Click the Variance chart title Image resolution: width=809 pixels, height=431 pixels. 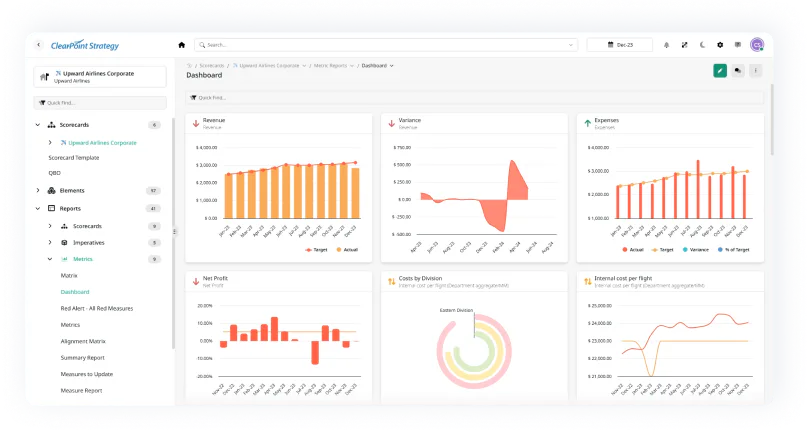pos(410,120)
